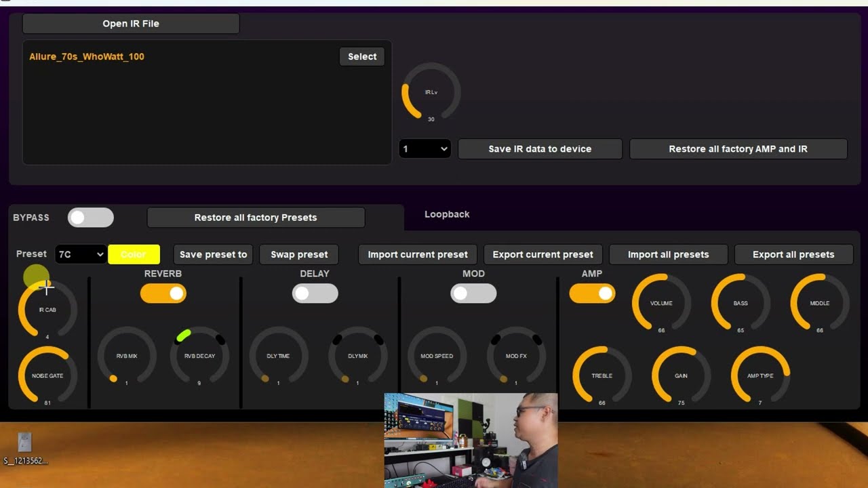Toggle the BYPASS switch
Image resolution: width=868 pixels, height=488 pixels.
click(91, 218)
